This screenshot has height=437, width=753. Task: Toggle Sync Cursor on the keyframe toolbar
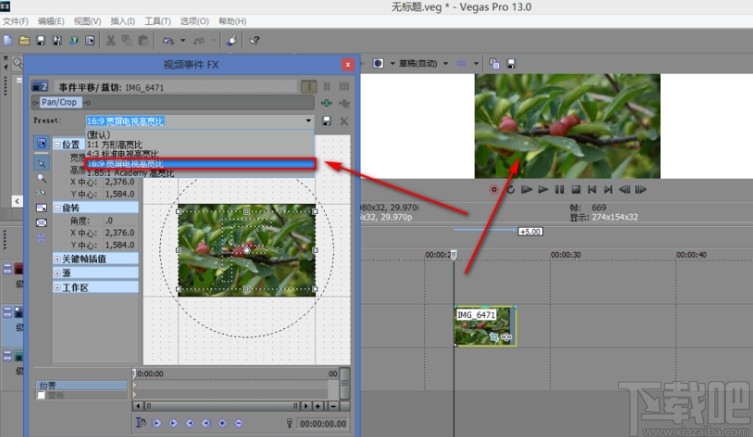141,423
